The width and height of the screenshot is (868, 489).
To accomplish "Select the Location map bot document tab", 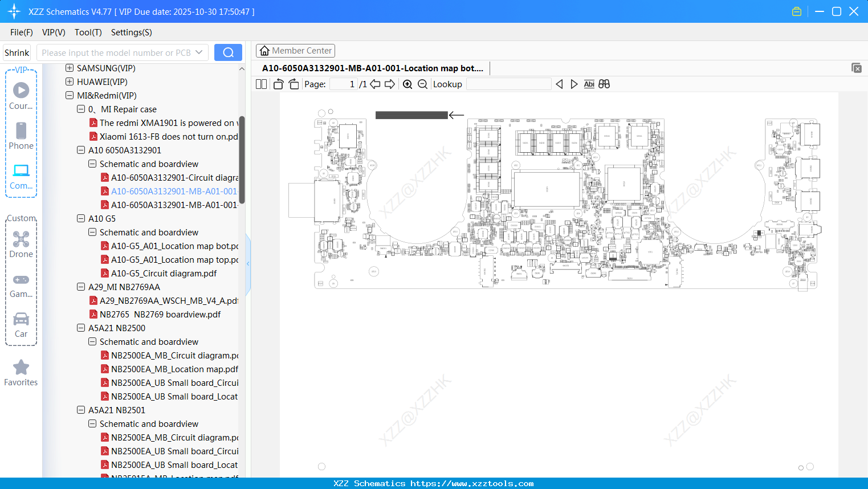I will click(373, 68).
